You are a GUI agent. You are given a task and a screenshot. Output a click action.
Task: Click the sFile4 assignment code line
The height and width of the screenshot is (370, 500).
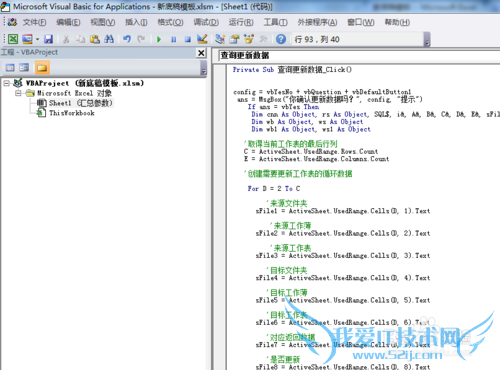click(x=343, y=278)
